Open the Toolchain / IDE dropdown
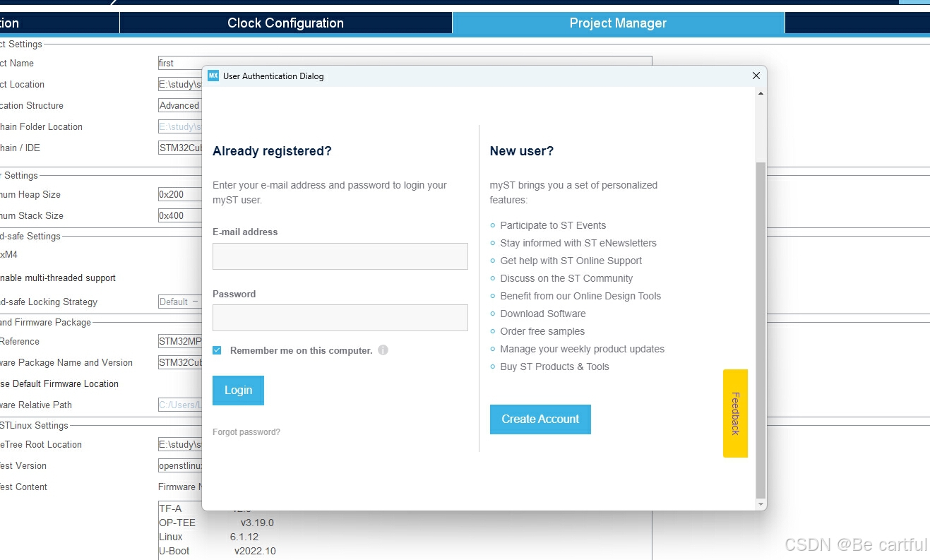Viewport: 930px width, 560px height. click(180, 148)
